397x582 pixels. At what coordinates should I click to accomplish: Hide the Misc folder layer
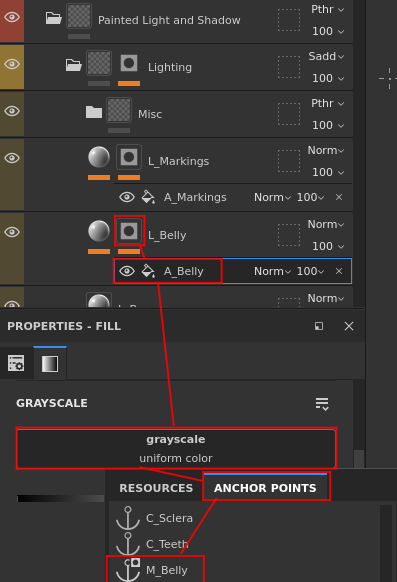click(x=12, y=111)
